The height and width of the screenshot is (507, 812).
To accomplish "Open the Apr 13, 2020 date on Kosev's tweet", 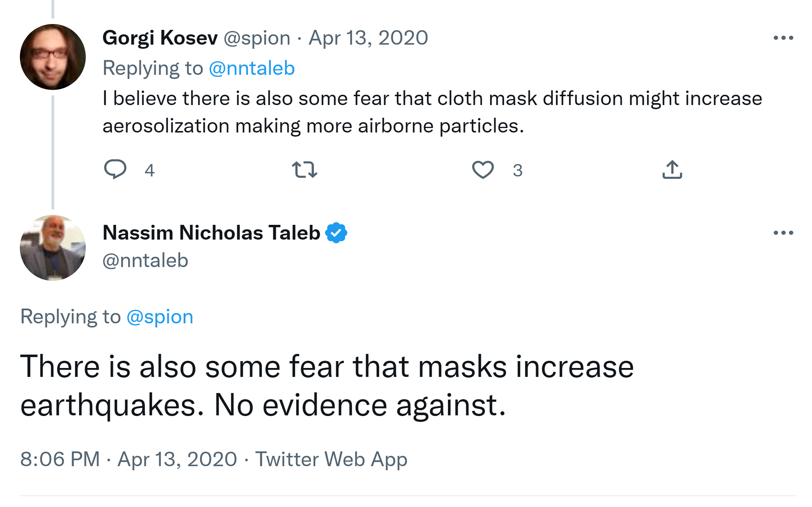I will pyautogui.click(x=368, y=38).
